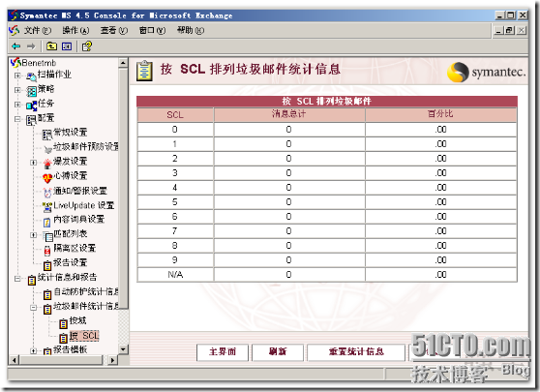This screenshot has width=540, height=392.
Task: Select 按域 tree item label
Action: (x=77, y=320)
